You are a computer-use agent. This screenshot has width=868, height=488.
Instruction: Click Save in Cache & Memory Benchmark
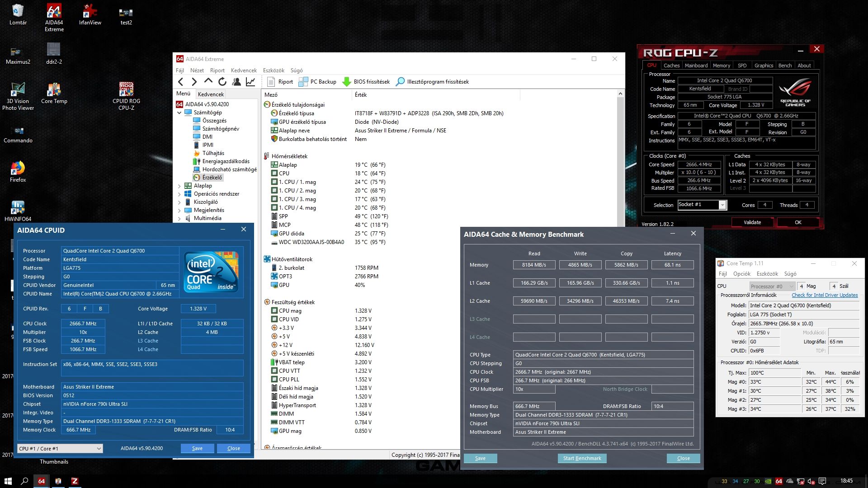[480, 458]
